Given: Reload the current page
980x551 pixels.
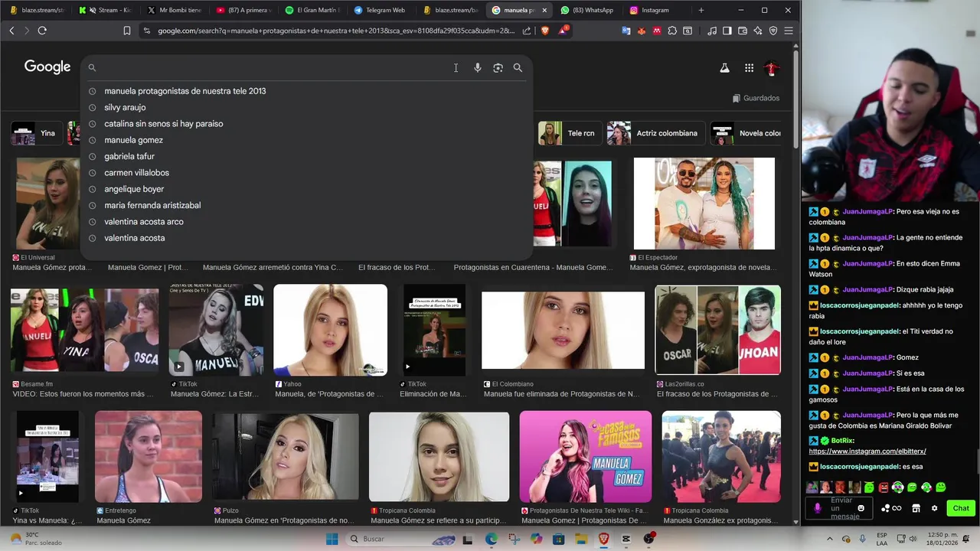Looking at the screenshot, I should click(42, 31).
